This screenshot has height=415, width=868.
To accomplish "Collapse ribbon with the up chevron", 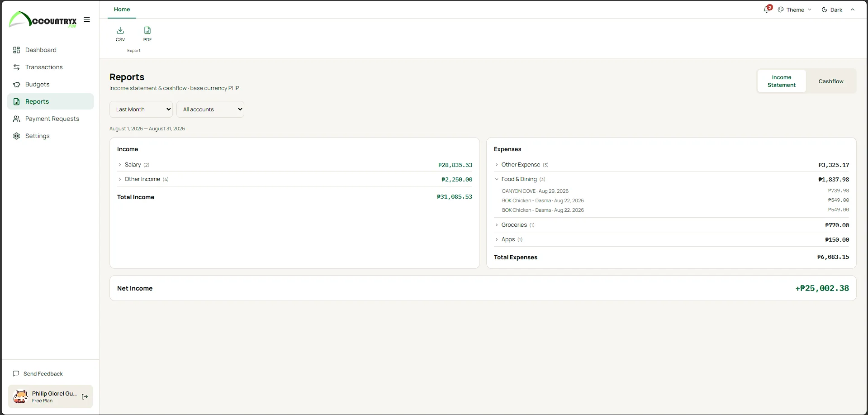I will click(853, 10).
